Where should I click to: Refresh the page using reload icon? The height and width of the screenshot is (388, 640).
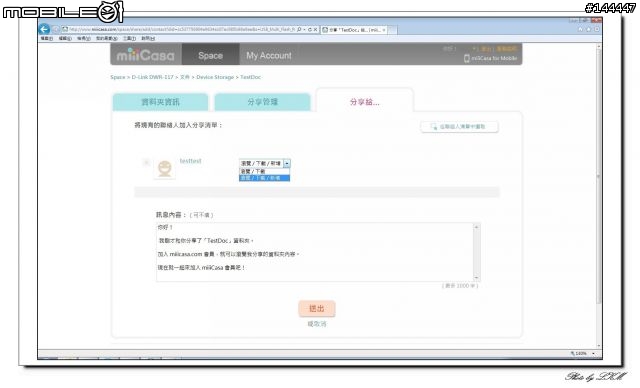[x=310, y=29]
